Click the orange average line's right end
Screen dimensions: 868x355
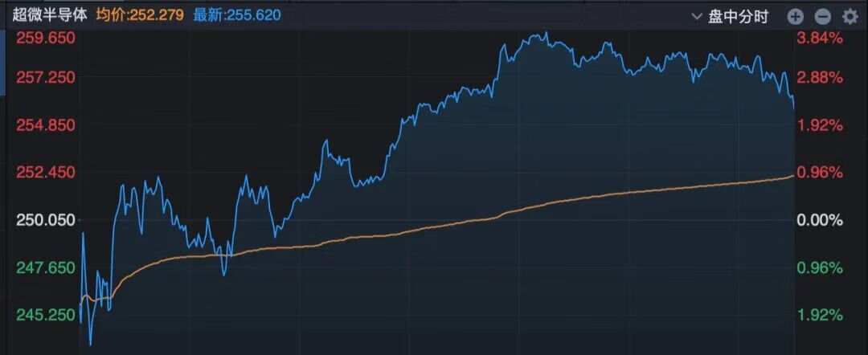[792, 176]
